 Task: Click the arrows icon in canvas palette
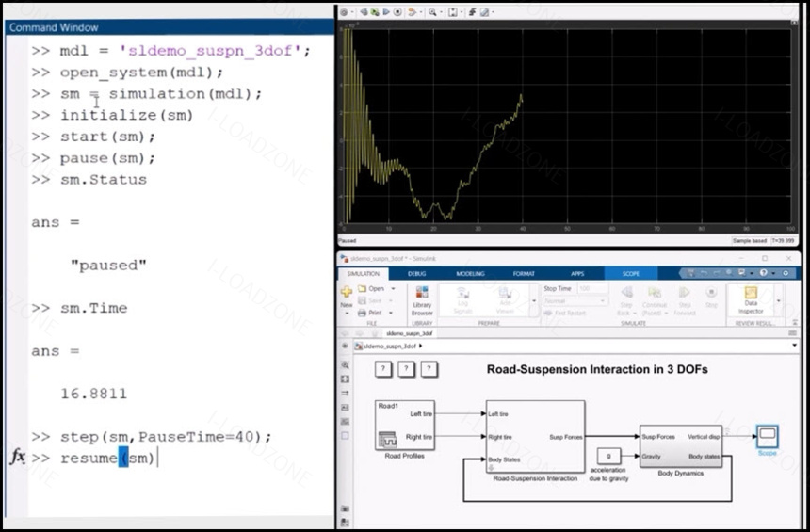click(345, 393)
